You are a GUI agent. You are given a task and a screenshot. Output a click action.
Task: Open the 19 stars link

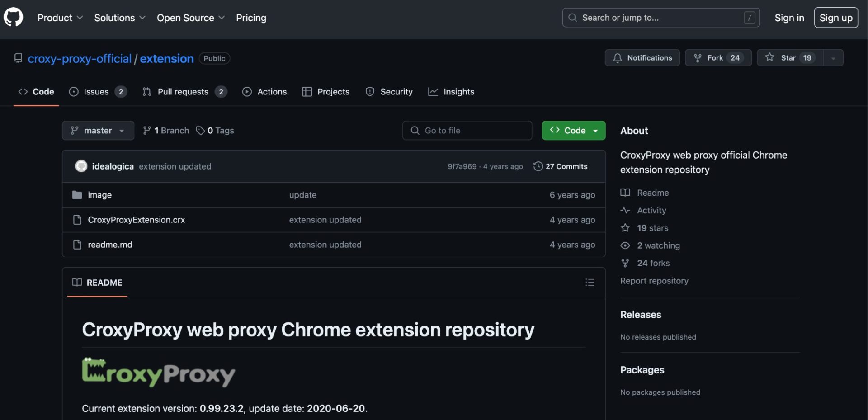(x=644, y=228)
